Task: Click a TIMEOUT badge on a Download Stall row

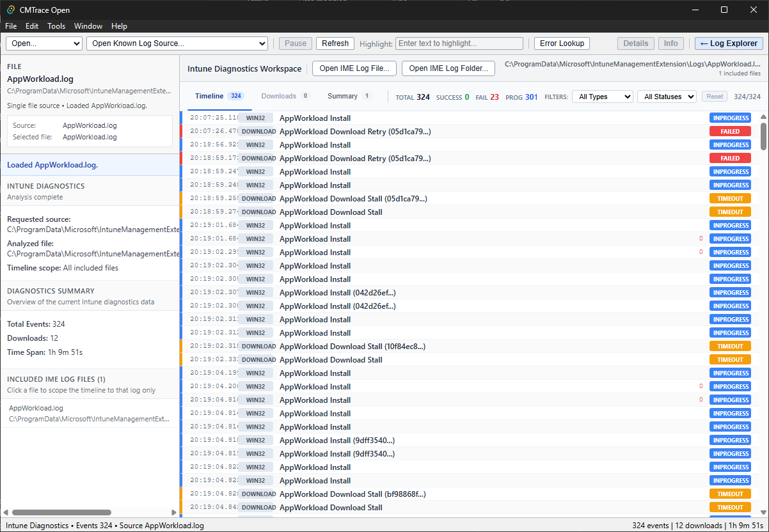Action: click(x=730, y=198)
